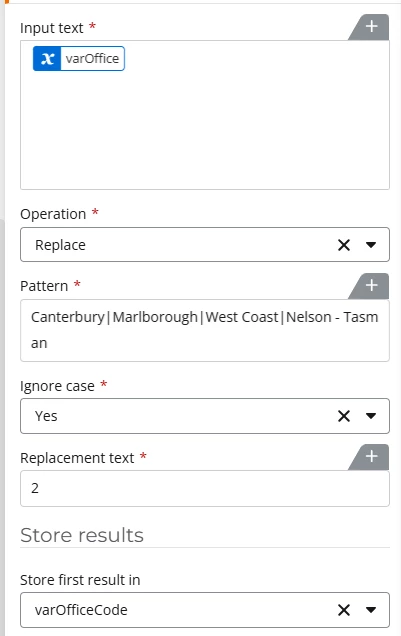
Task: Click the Input text label
Action: [x=52, y=28]
